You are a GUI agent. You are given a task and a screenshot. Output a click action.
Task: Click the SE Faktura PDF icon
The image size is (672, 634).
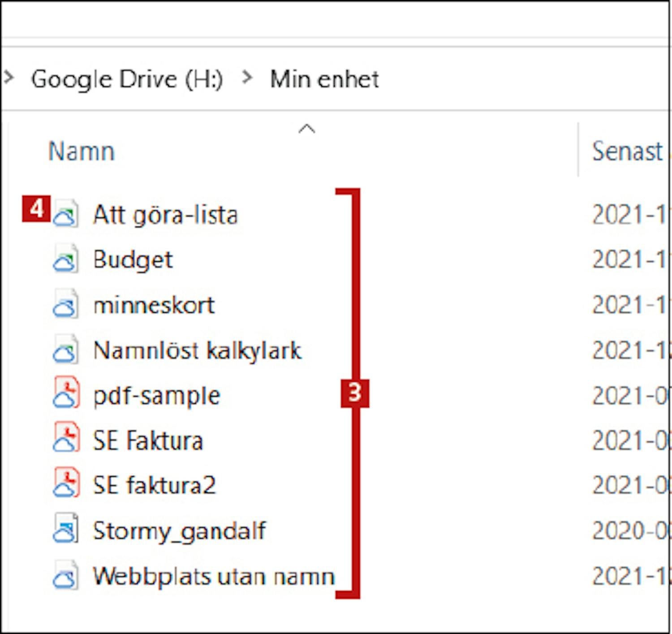[x=66, y=440]
